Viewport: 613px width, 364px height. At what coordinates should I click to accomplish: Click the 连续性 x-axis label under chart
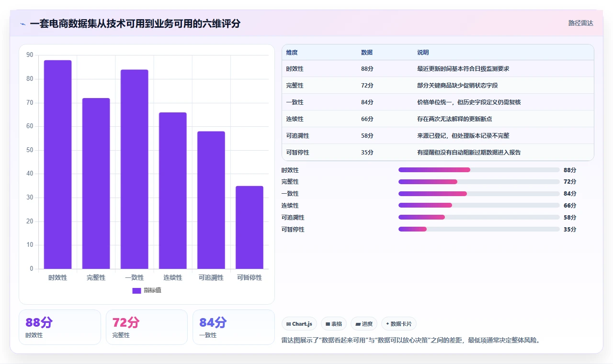(x=173, y=277)
